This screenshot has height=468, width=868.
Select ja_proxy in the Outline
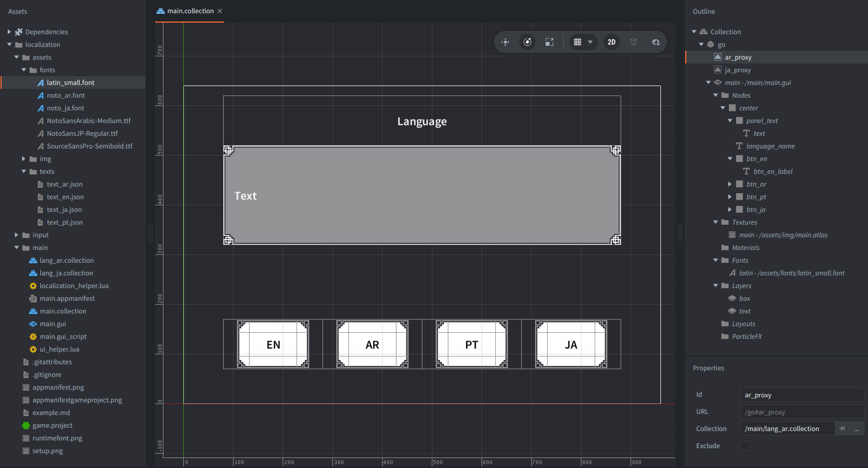click(737, 70)
